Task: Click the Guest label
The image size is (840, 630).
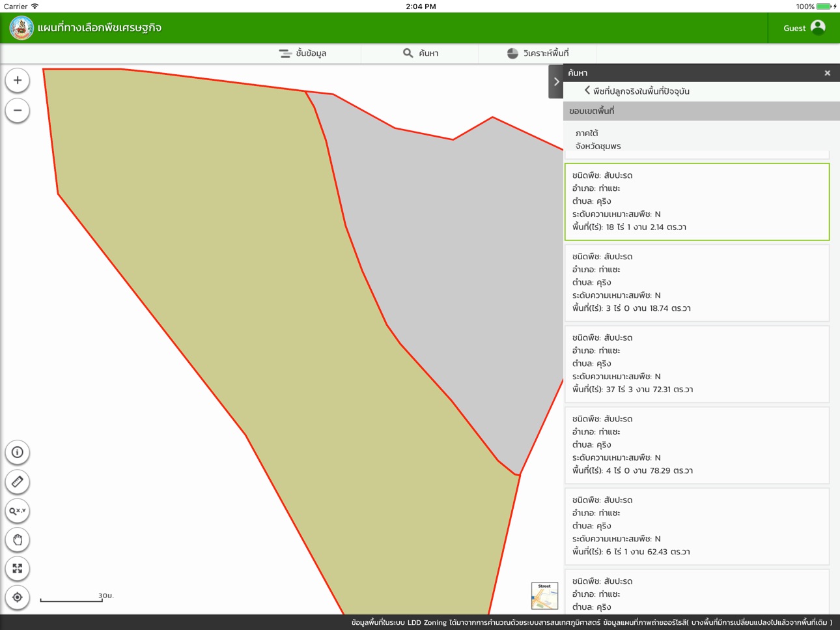Action: click(x=794, y=28)
